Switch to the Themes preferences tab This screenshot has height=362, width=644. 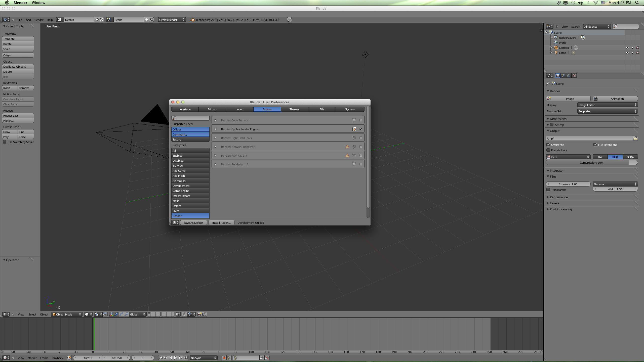294,109
